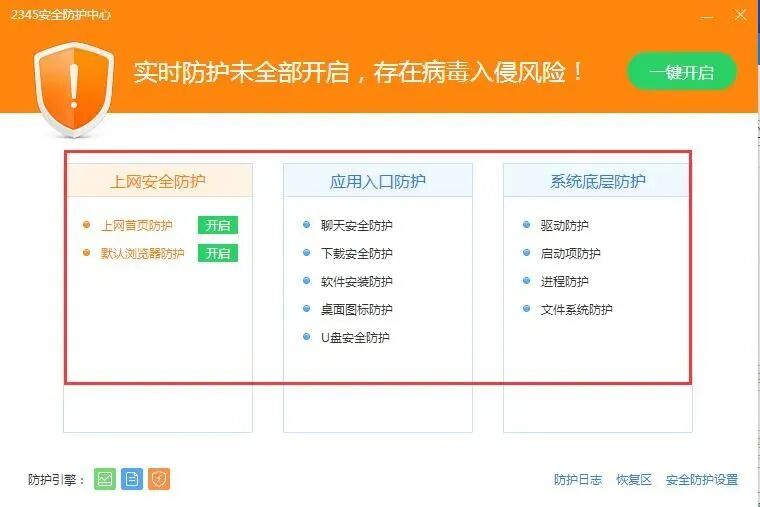Open the 安全防护设置 link
Screen dimensions: 760x507
point(701,480)
